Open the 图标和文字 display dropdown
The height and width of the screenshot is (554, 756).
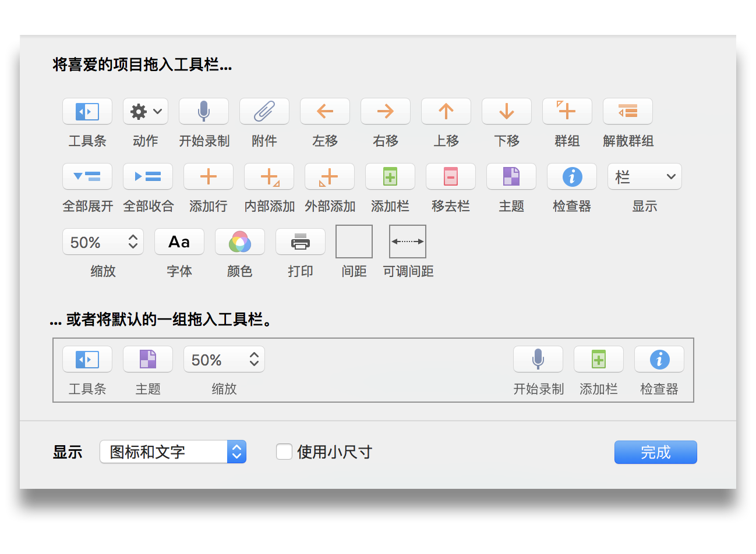[x=173, y=452]
